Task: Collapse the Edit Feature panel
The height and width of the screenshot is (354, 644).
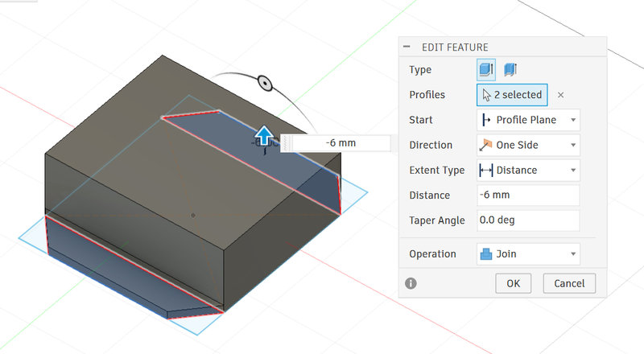Action: [x=407, y=47]
